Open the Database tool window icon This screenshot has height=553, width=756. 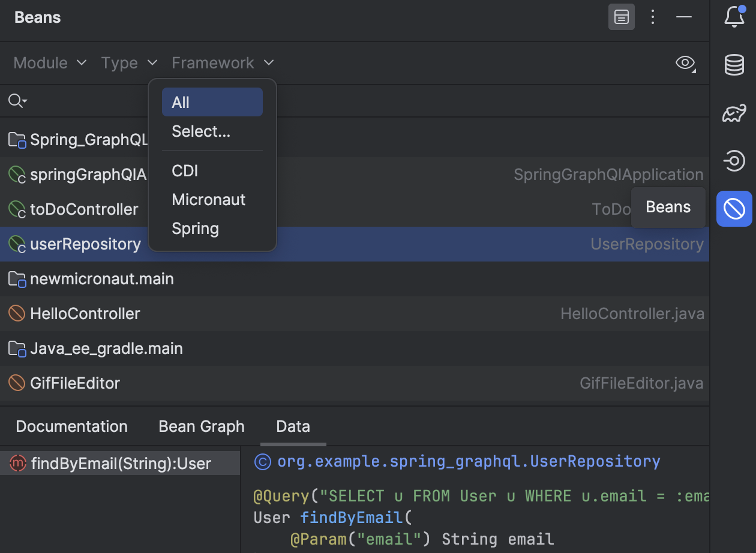tap(734, 65)
